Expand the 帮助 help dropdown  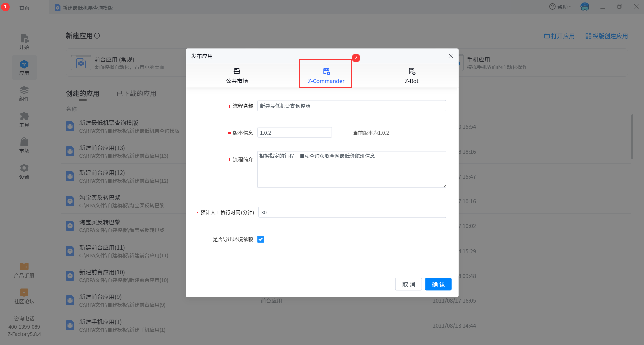click(560, 7)
